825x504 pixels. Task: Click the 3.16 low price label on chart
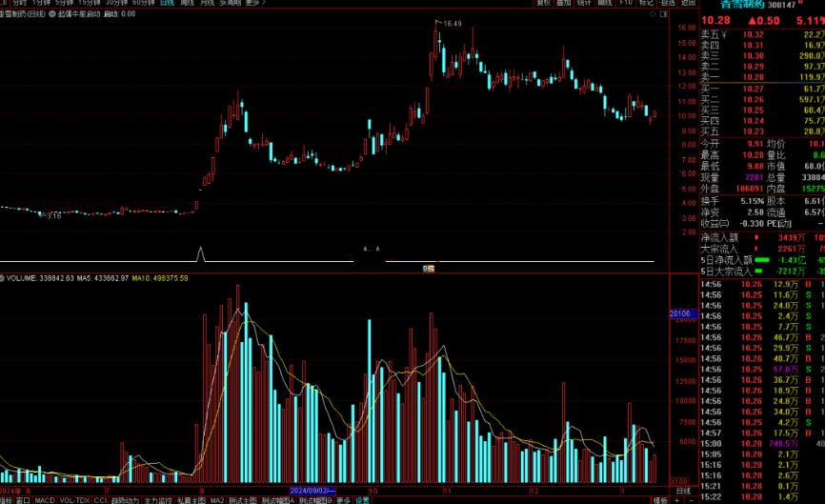click(x=53, y=216)
